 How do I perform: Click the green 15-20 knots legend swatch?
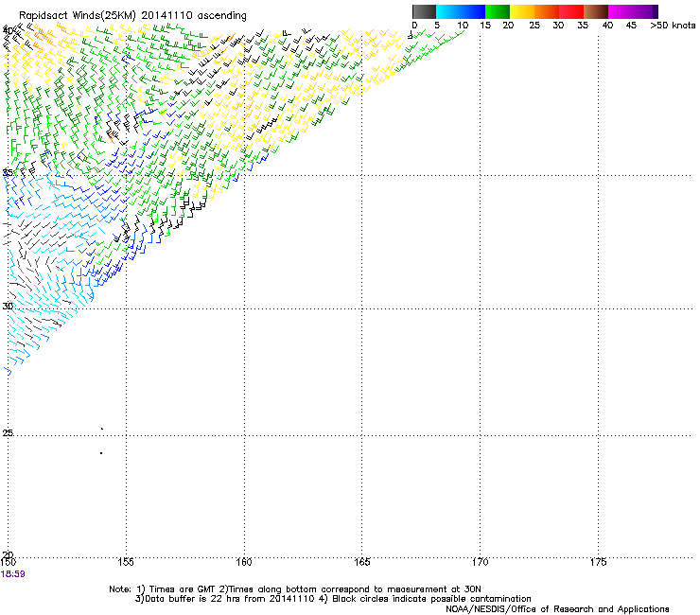click(x=498, y=11)
